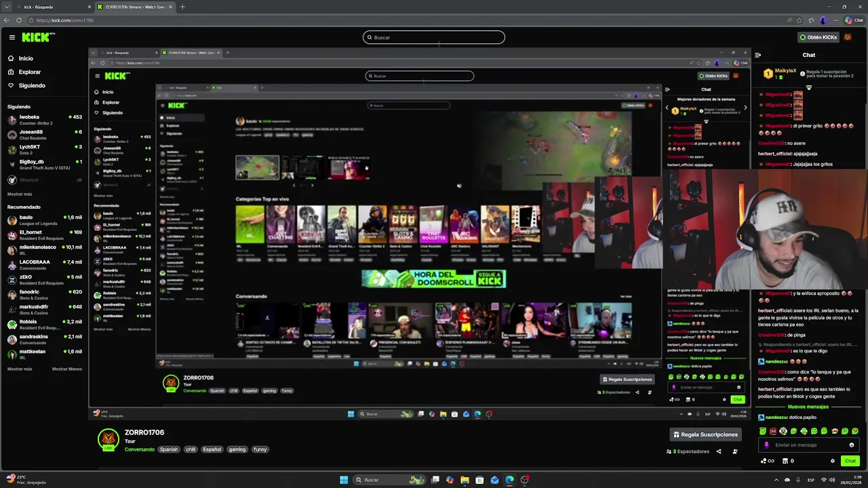This screenshot has height=488, width=868.
Task: Open zEKO's recommended channel
Action: pyautogui.click(x=44, y=279)
